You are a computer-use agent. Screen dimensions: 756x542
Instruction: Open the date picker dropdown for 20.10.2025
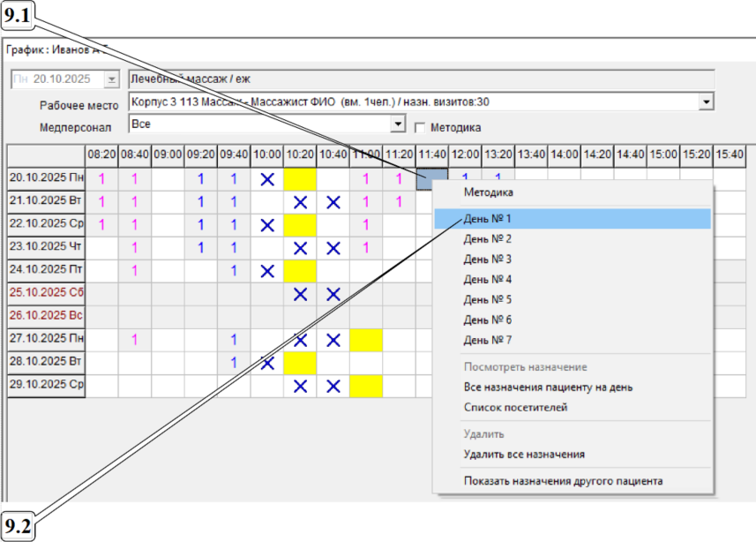(x=111, y=79)
